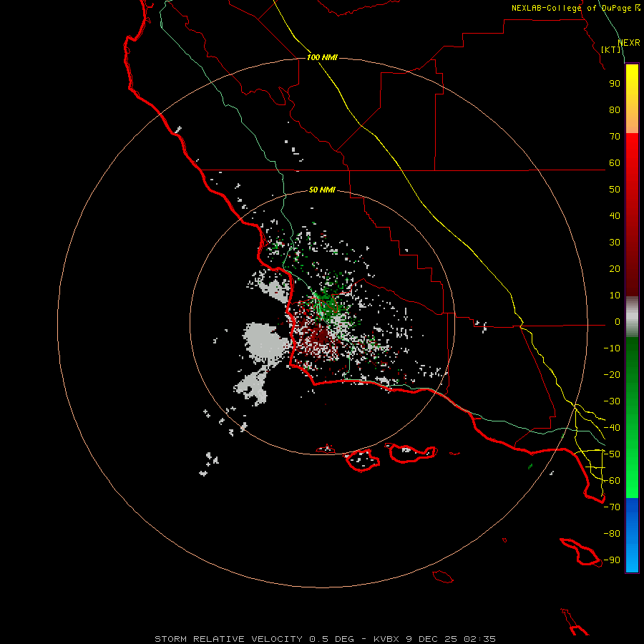Click the 02:35 timestamp in caption
Image resolution: width=644 pixels, height=644 pixels.
[x=480, y=639]
